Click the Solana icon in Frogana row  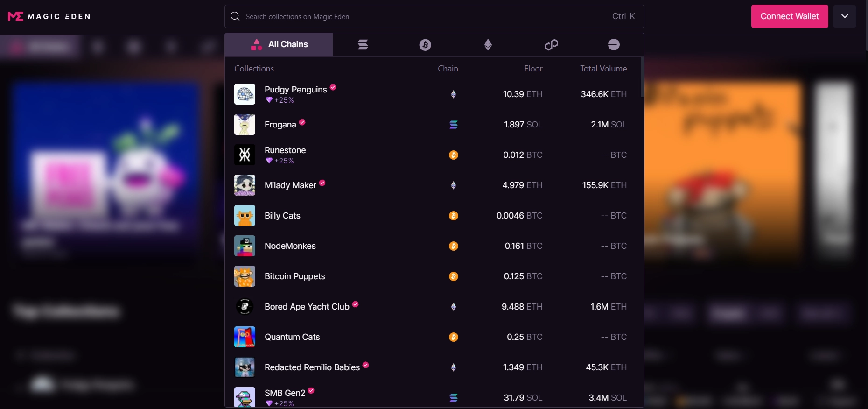454,125
